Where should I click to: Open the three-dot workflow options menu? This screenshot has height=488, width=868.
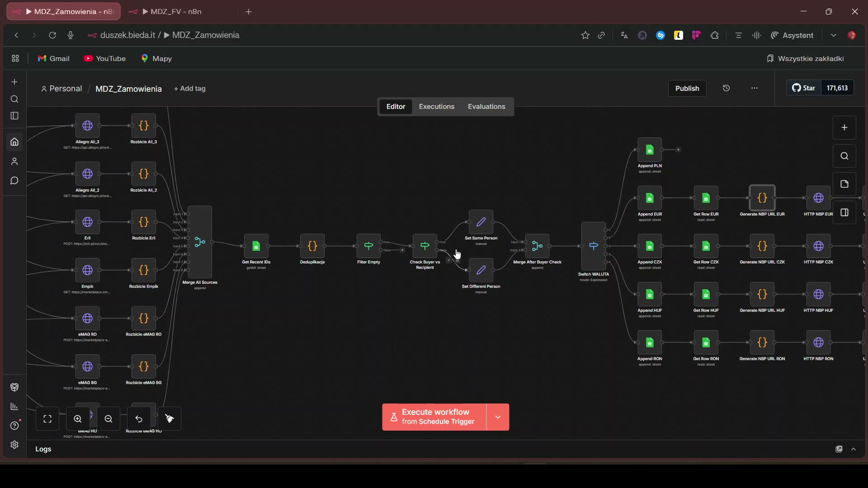coord(754,88)
